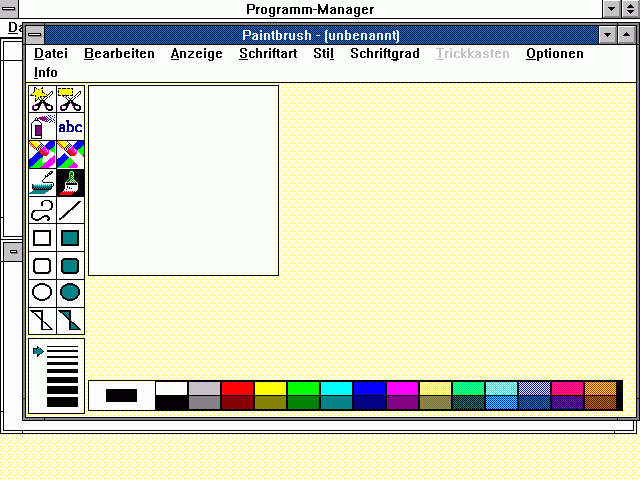Screen dimensions: 640x480
Task: Select the empty Box tool
Action: click(42, 238)
